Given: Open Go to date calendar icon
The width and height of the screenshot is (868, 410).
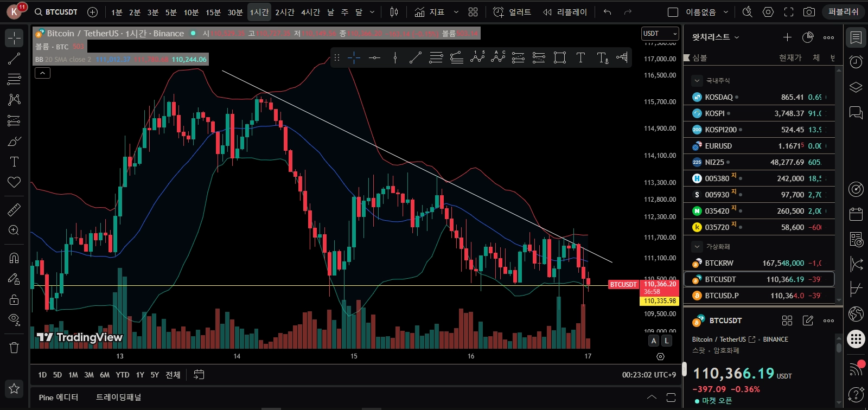Looking at the screenshot, I should click(x=199, y=375).
